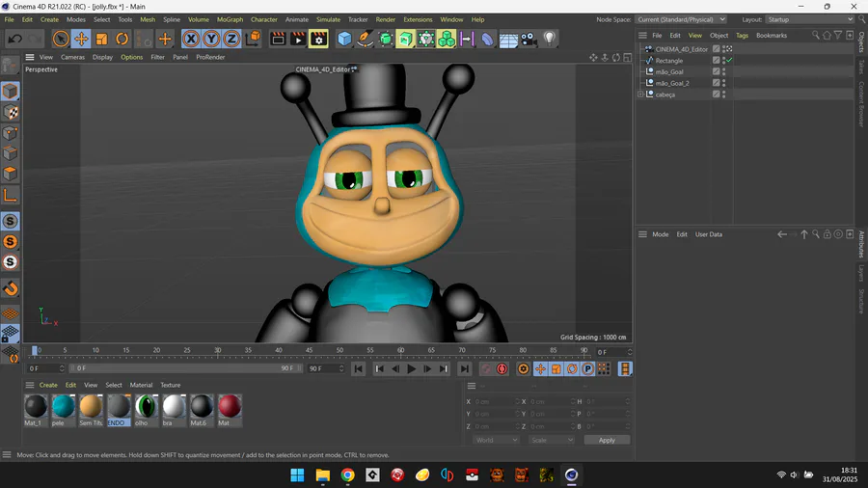868x488 pixels.
Task: Click the X position coordinate field
Action: coord(497,402)
